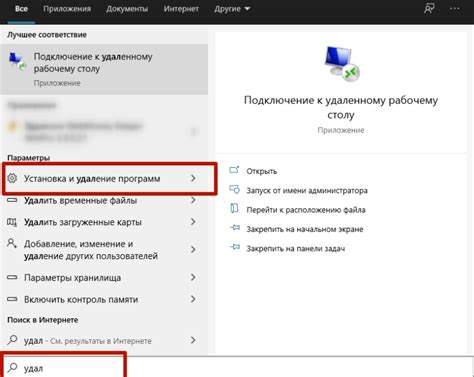Click the feedback icon in top bar
474x377 pixels.
tap(429, 9)
